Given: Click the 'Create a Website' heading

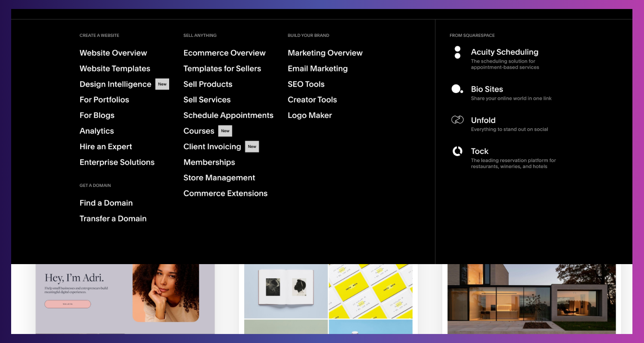Looking at the screenshot, I should [x=99, y=35].
